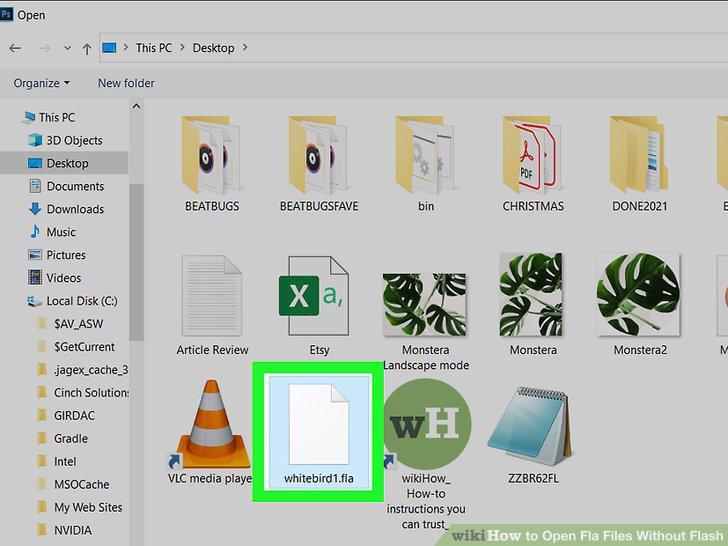This screenshot has height=546, width=728.
Task: Open the recent locations dropdown arrow
Action: coord(67,48)
